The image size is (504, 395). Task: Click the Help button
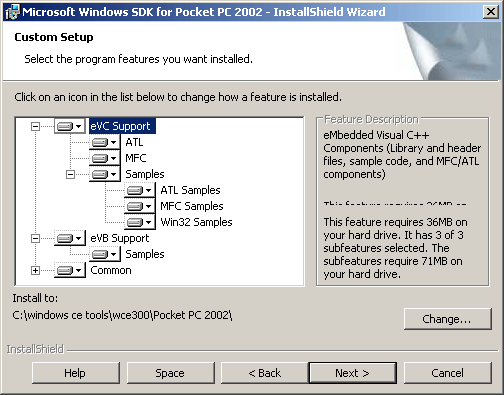(x=76, y=373)
